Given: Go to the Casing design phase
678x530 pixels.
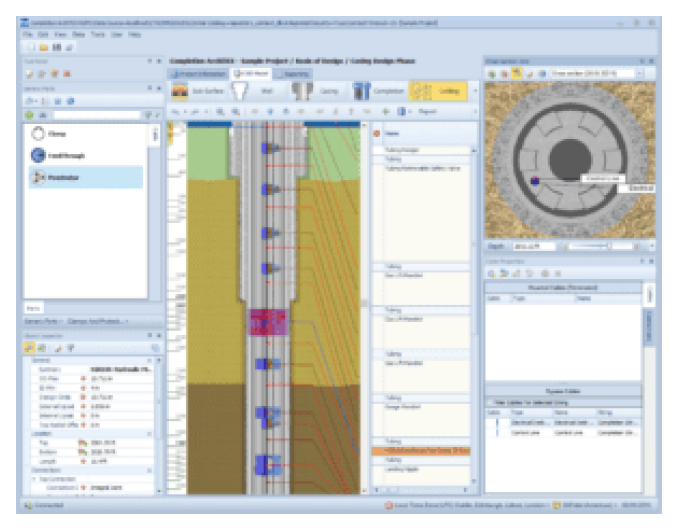Looking at the screenshot, I should point(318,91).
